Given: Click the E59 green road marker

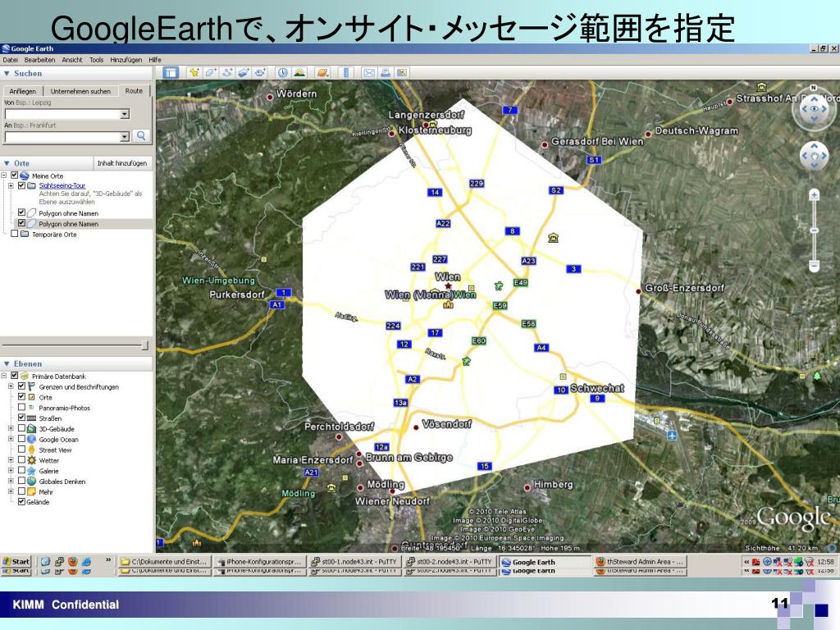Looking at the screenshot, I should click(500, 305).
